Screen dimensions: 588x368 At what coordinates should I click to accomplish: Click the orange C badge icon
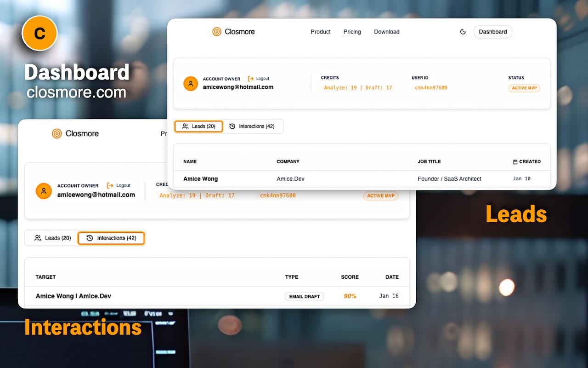[40, 33]
